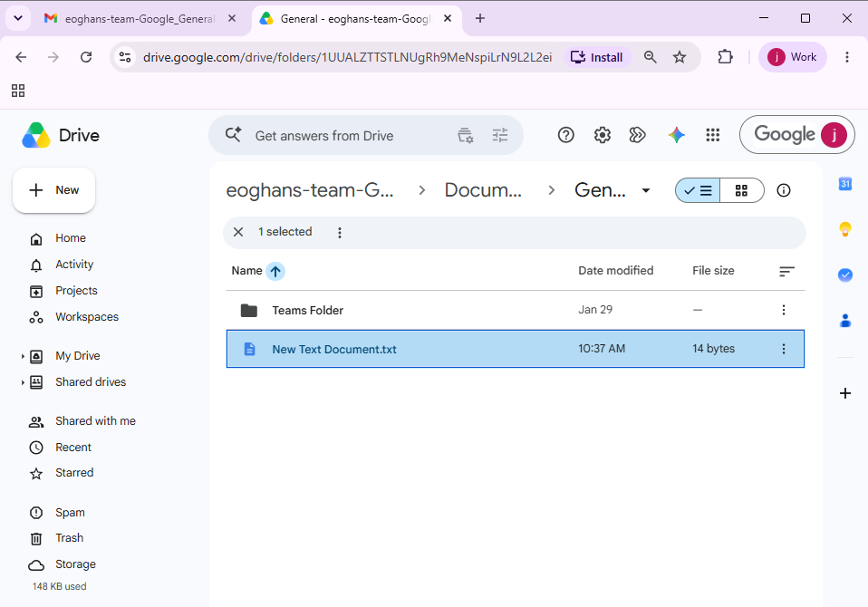This screenshot has width=868, height=607.
Task: Open Google Calendar side panel icon
Action: (845, 184)
